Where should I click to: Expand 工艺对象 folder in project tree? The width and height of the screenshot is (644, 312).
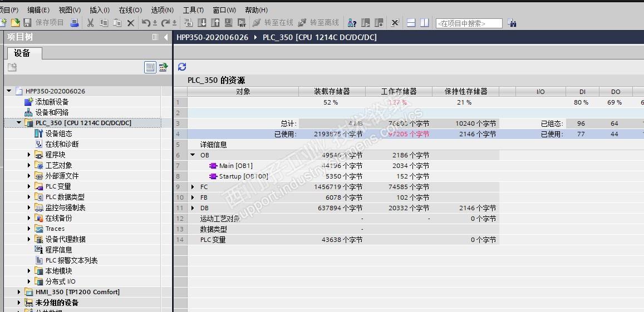pos(29,165)
